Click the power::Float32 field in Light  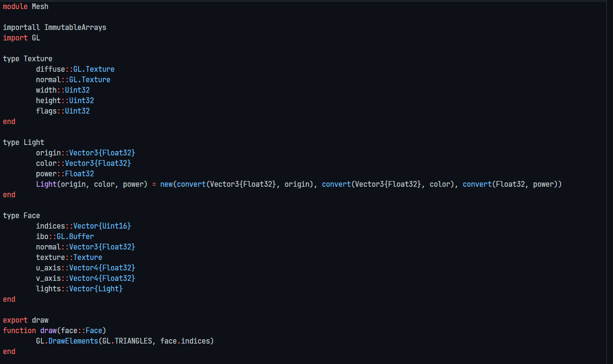[65, 173]
